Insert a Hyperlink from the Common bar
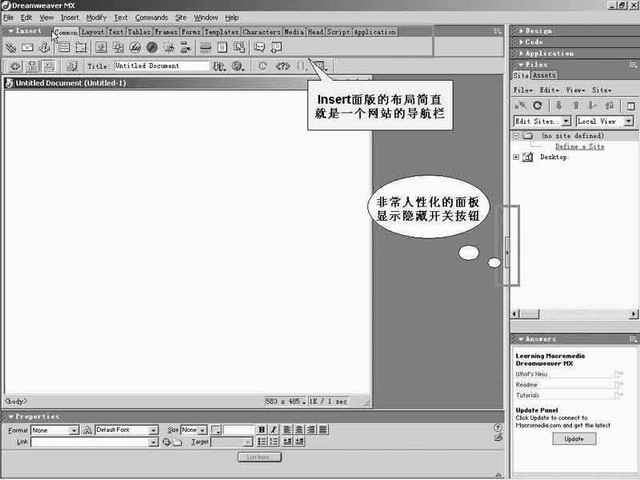Image resolution: width=640 pixels, height=480 pixels. point(11,48)
